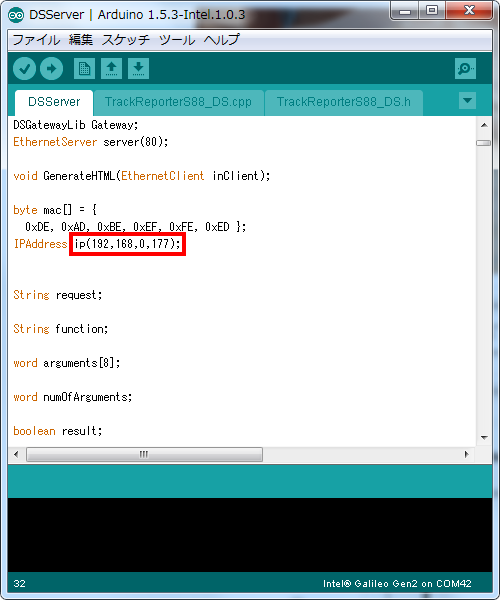Click the Verify checkmark icon
This screenshot has width=500, height=600.
click(24, 69)
